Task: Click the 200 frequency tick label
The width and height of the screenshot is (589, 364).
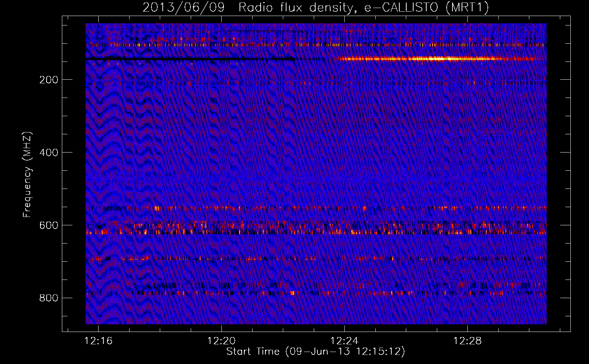Action: pyautogui.click(x=49, y=80)
